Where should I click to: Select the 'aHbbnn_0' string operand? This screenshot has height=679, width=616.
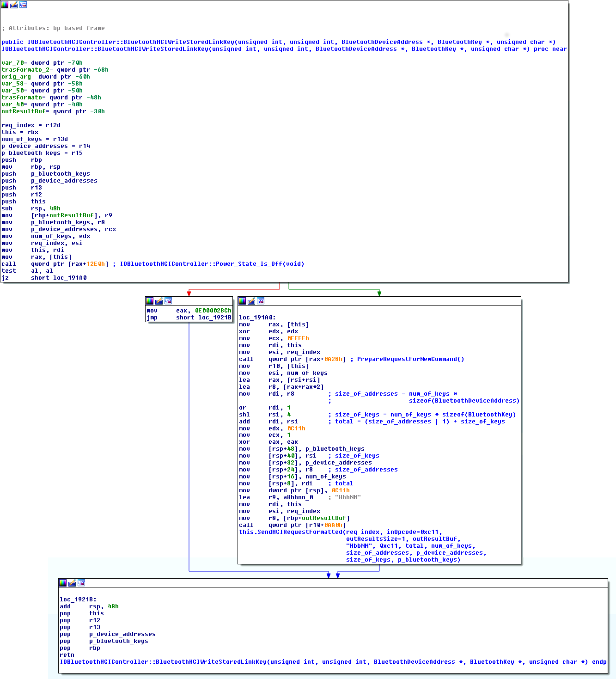click(298, 497)
